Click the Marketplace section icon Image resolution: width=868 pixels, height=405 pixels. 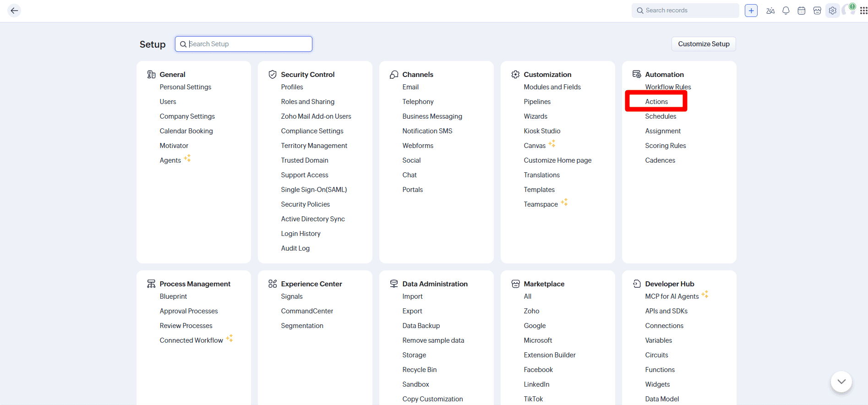coord(515,284)
